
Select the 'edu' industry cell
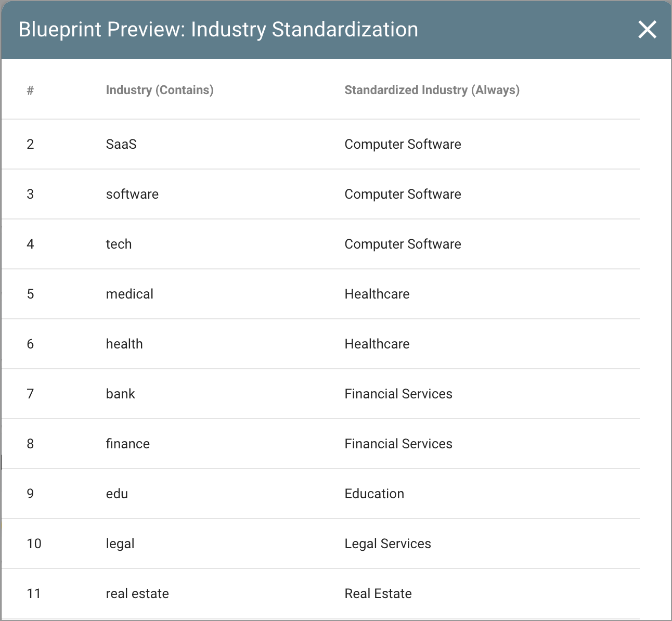coord(117,494)
